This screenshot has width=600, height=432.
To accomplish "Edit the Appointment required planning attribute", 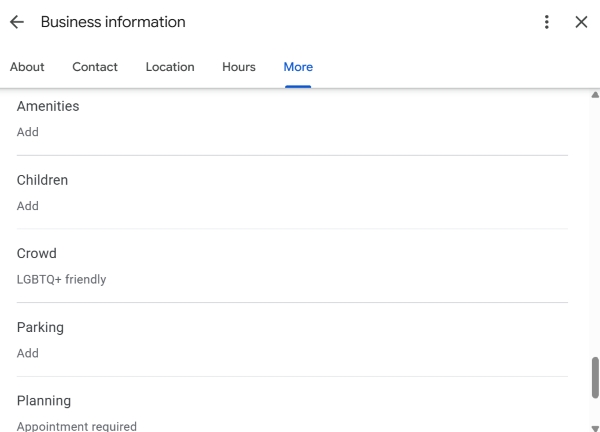I will pyautogui.click(x=77, y=426).
